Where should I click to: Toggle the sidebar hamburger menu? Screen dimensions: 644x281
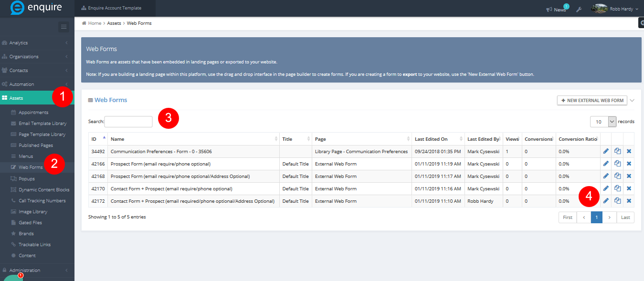click(64, 27)
